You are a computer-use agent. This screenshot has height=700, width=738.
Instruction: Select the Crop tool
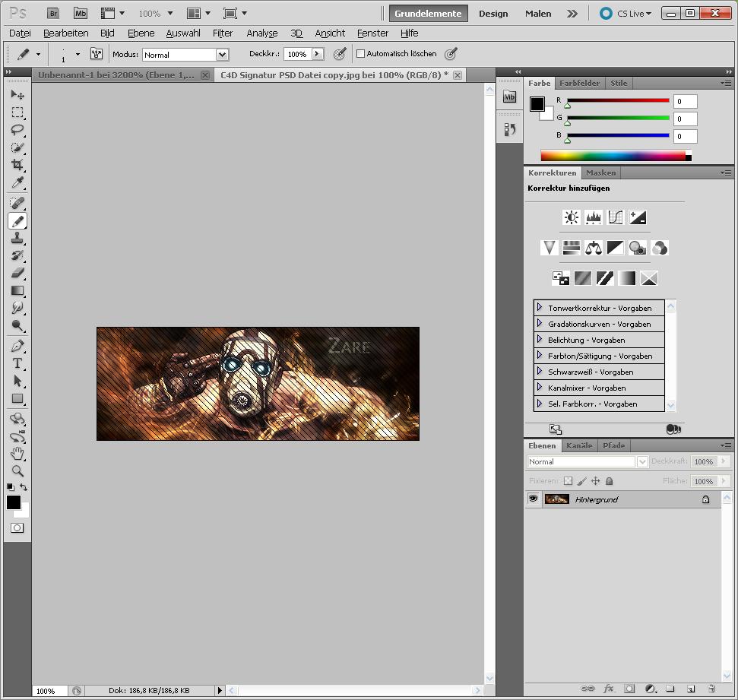point(17,166)
